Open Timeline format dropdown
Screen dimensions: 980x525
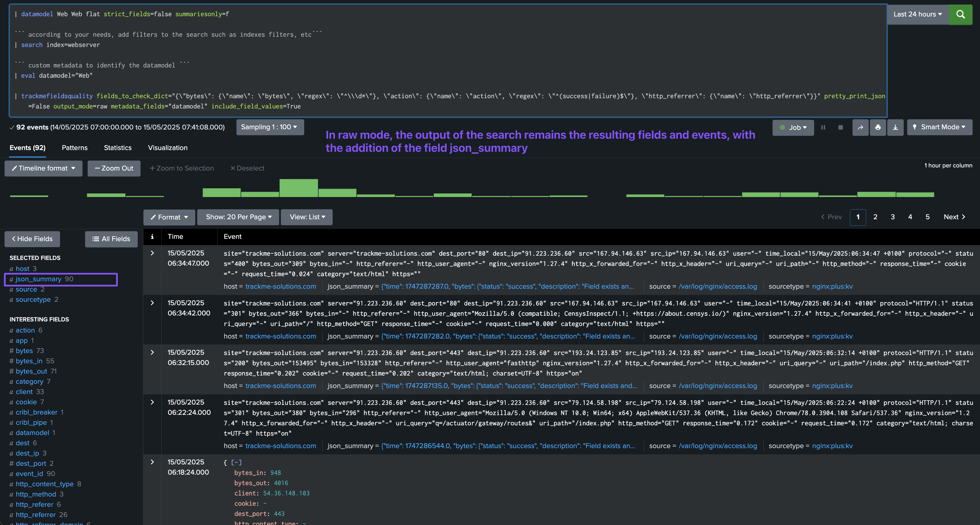click(43, 168)
